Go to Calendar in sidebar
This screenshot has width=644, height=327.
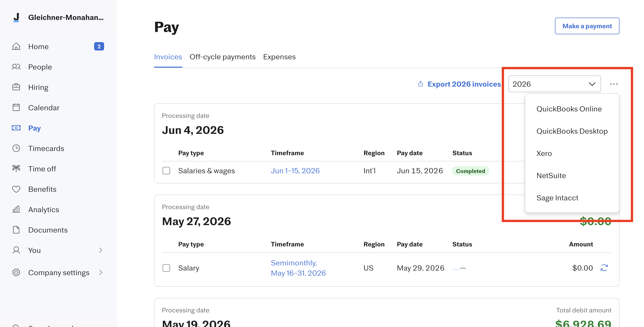[x=44, y=108]
